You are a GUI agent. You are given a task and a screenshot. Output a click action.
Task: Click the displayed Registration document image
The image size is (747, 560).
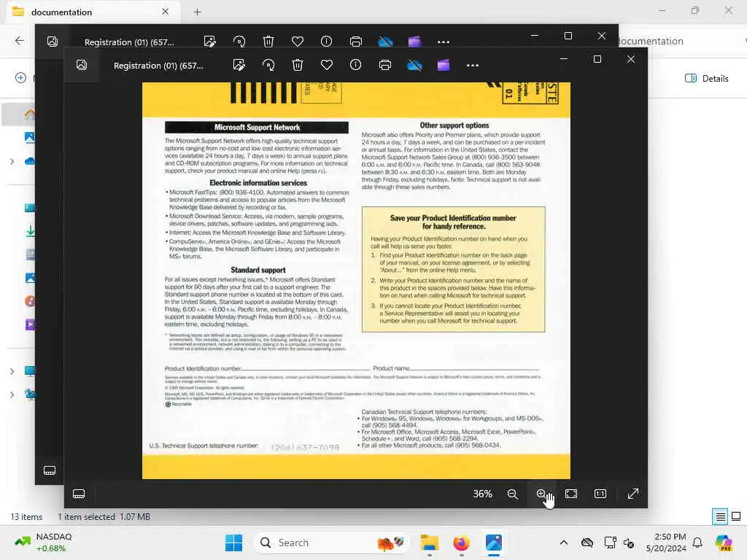356,281
